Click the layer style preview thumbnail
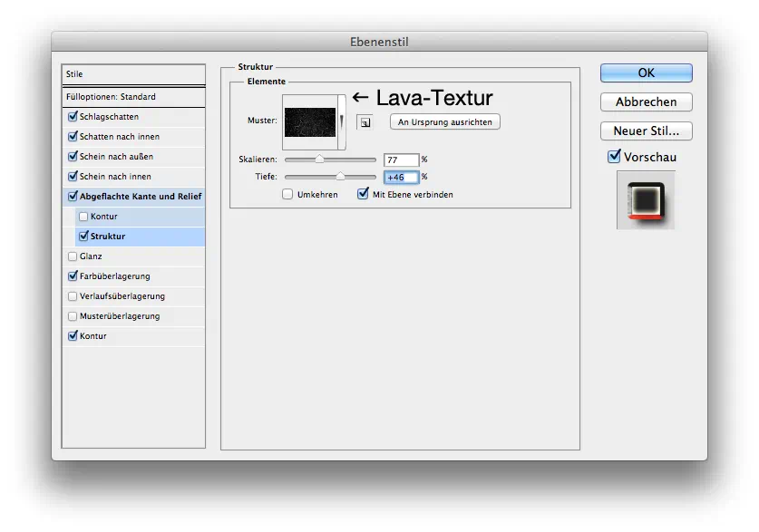 coord(645,201)
